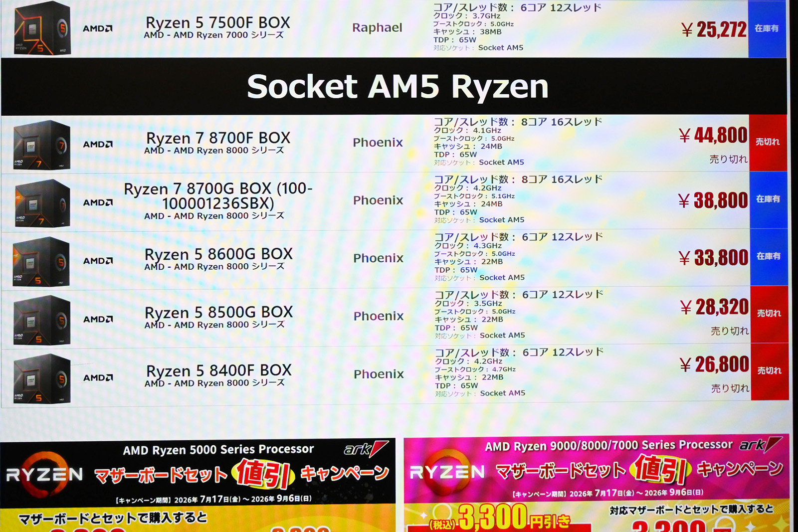
Task: Click the Raphael codename label
Action: click(377, 28)
